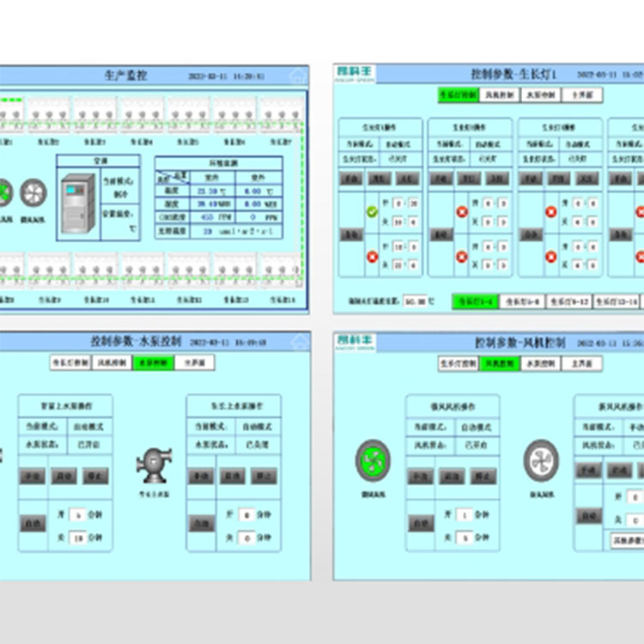
Task: Click upper red X in 生长灯3 group
Action: pos(551,212)
